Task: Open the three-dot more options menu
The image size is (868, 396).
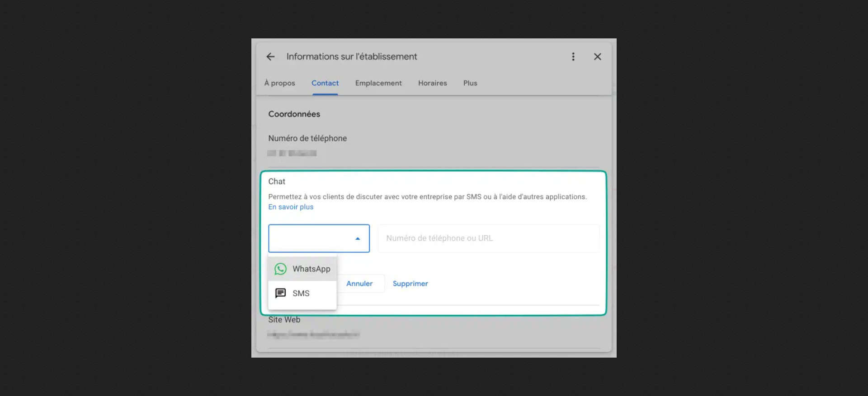Action: (x=573, y=56)
